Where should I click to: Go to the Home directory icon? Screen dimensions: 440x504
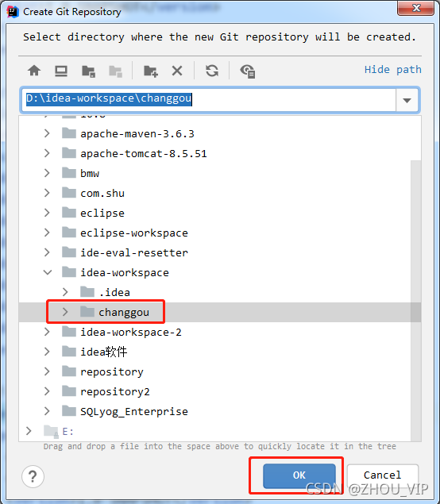coord(34,71)
